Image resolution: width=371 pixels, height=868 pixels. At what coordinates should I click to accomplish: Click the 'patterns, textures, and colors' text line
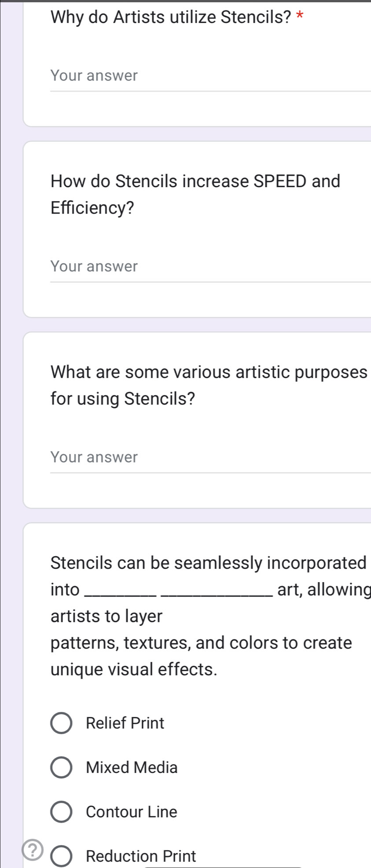coord(201,643)
